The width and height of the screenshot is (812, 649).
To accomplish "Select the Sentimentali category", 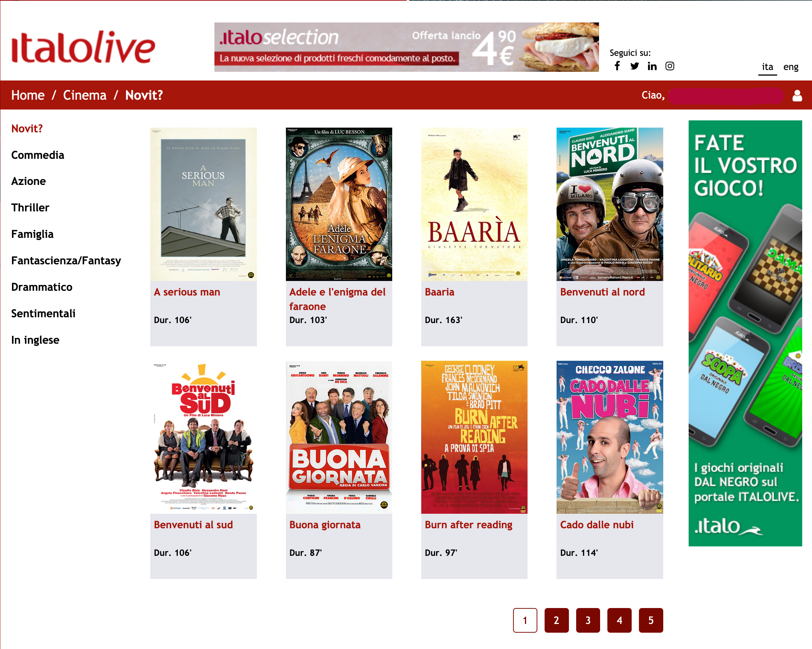I will click(43, 313).
